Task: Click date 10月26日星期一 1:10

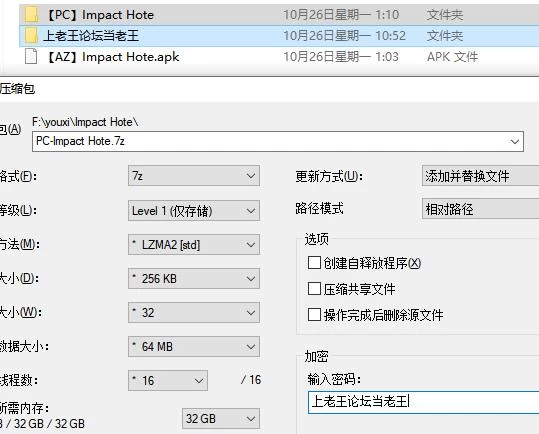Action: click(x=341, y=15)
